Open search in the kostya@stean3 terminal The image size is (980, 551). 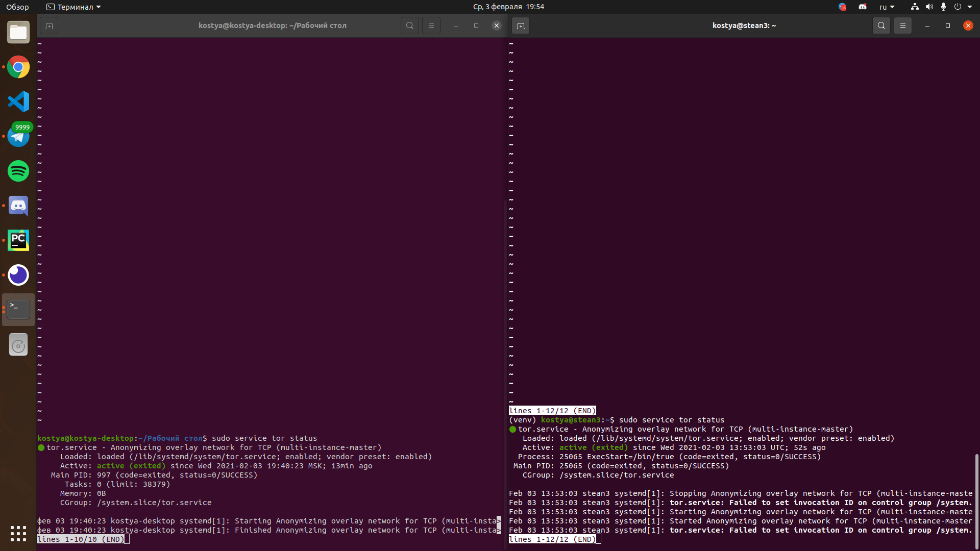[x=881, y=26]
